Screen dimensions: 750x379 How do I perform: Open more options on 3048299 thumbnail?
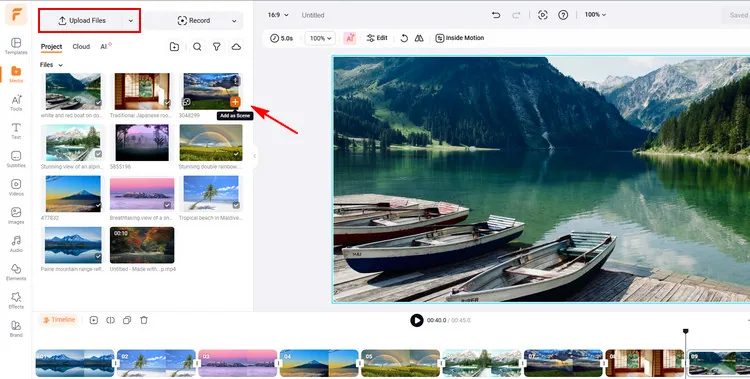tap(235, 81)
